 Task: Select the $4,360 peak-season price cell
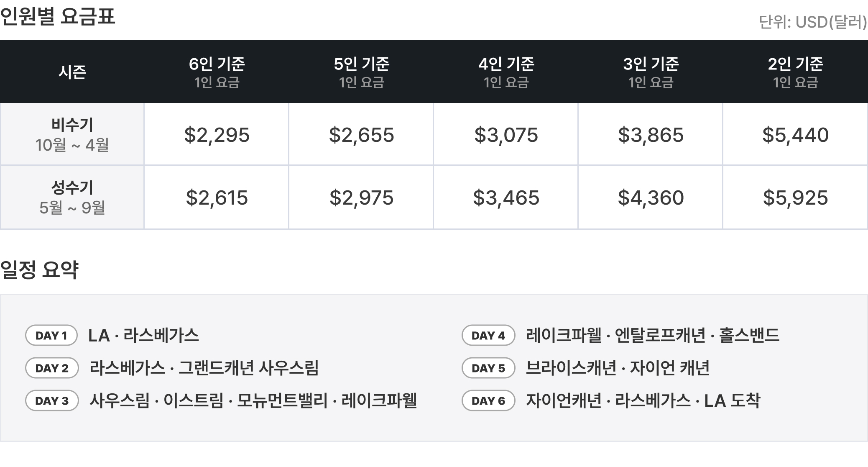pos(651,198)
